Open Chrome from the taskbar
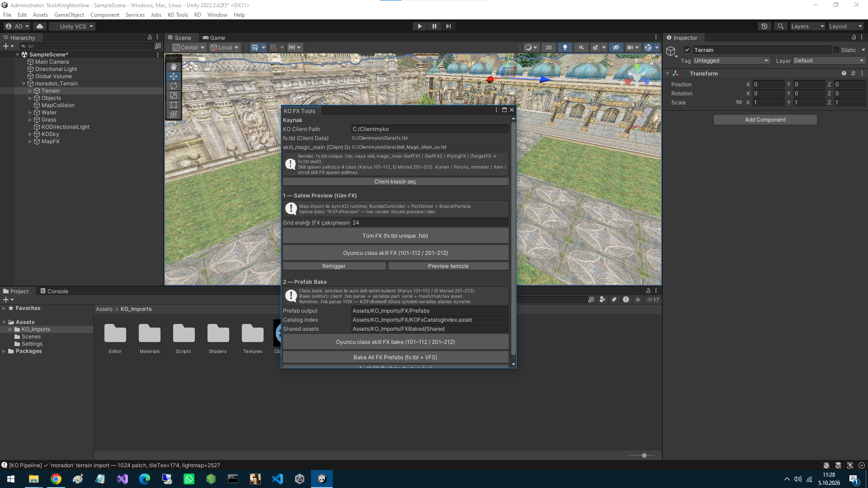Viewport: 868px width, 488px height. click(x=56, y=479)
